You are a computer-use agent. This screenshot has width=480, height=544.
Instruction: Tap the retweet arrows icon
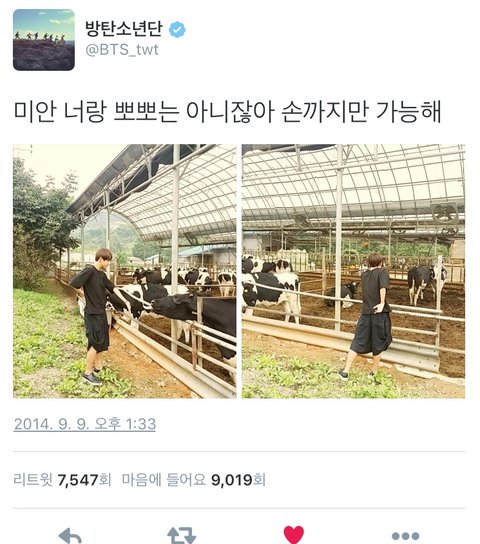(x=182, y=535)
